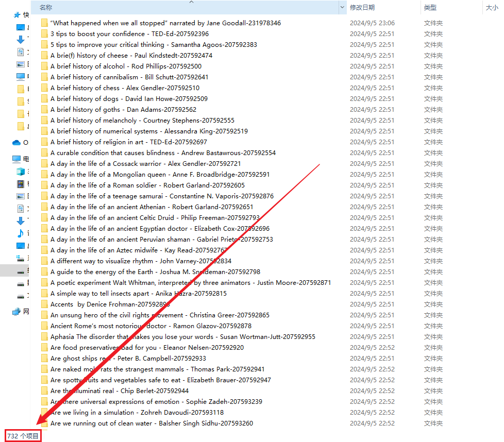Image resolution: width=504 pixels, height=442 pixels.
Task: Click Downloads arrow icon above the Music note
Action: point(21,221)
